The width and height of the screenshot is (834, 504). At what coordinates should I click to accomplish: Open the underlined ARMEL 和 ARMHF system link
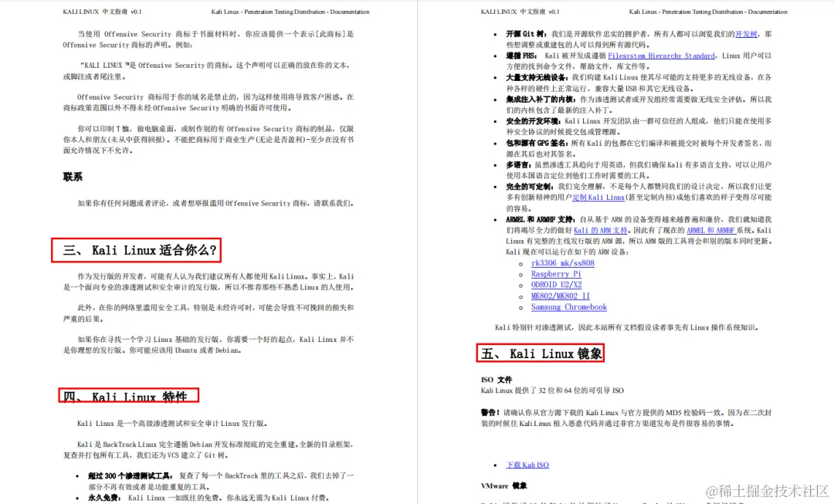point(711,230)
